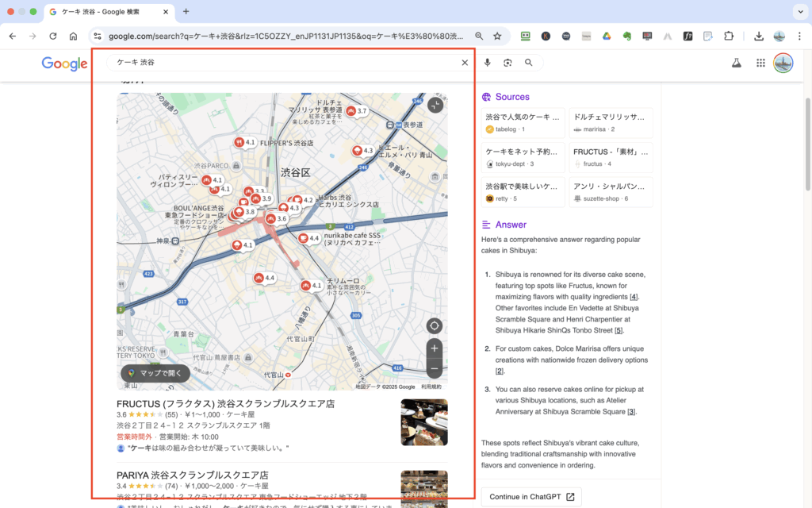Follow citation [4] in the answer
This screenshot has width=812, height=508.
(x=634, y=297)
